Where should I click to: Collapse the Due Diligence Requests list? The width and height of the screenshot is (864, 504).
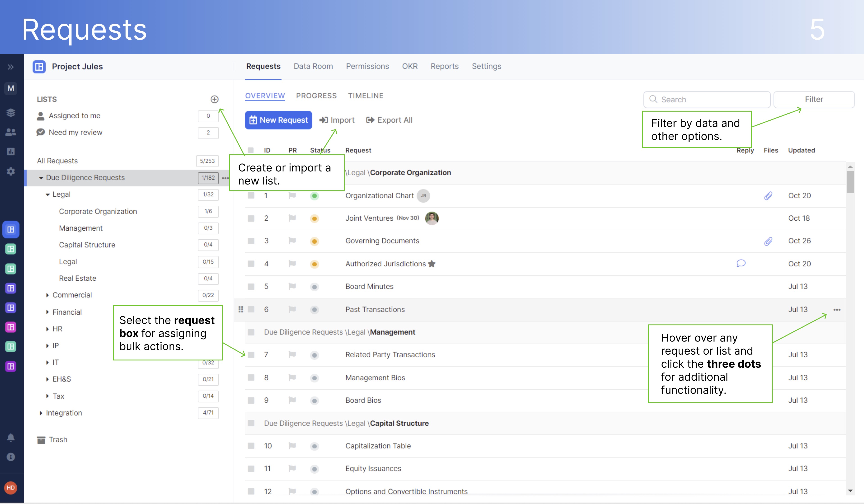[41, 178]
